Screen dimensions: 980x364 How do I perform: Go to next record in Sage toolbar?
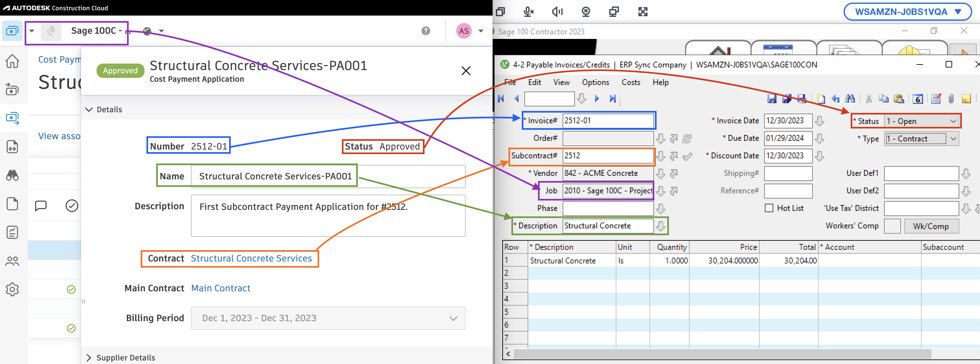[597, 99]
